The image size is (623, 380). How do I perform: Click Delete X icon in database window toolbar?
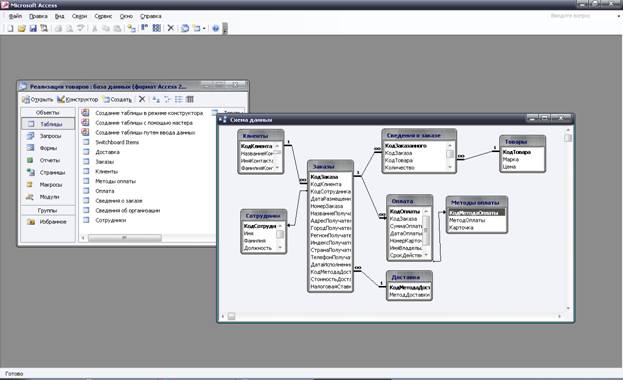click(x=142, y=99)
